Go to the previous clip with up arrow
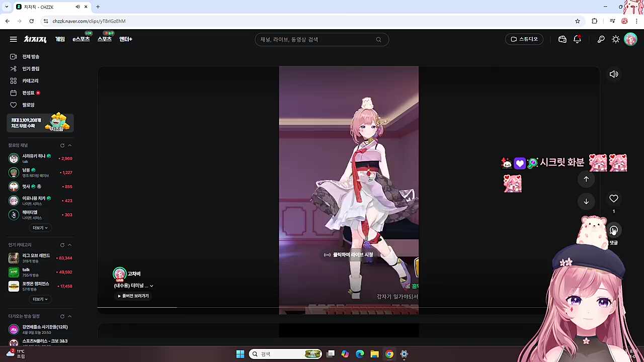The height and width of the screenshot is (362, 644). (x=586, y=179)
